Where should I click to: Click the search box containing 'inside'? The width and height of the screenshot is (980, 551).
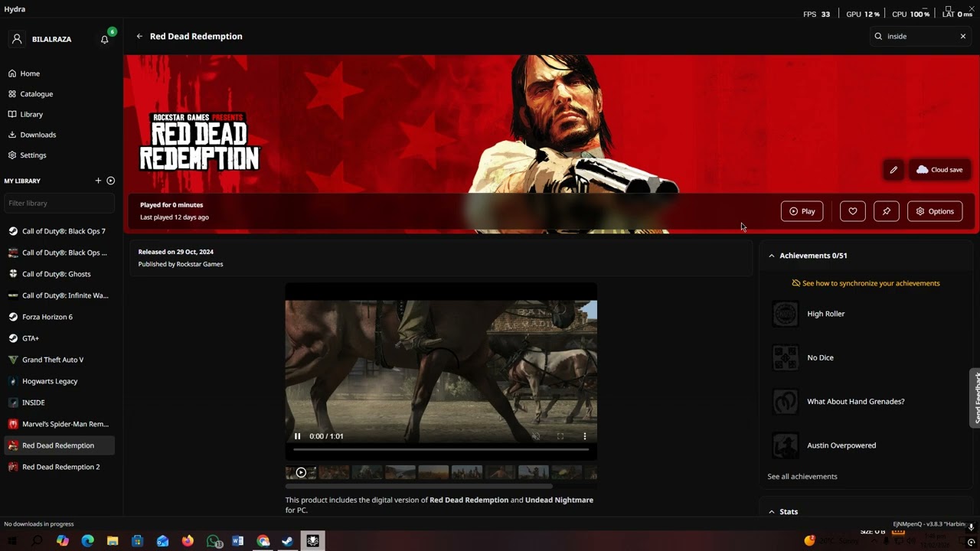click(x=921, y=36)
